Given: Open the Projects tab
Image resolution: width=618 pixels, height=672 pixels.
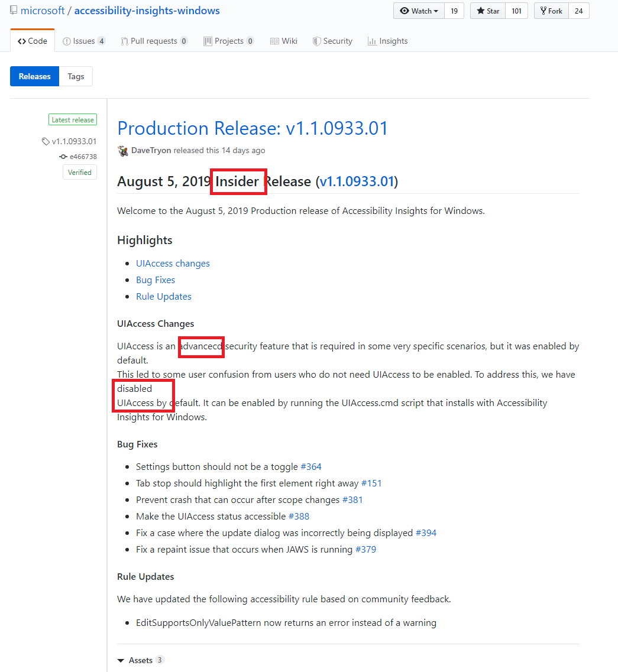Looking at the screenshot, I should [229, 41].
